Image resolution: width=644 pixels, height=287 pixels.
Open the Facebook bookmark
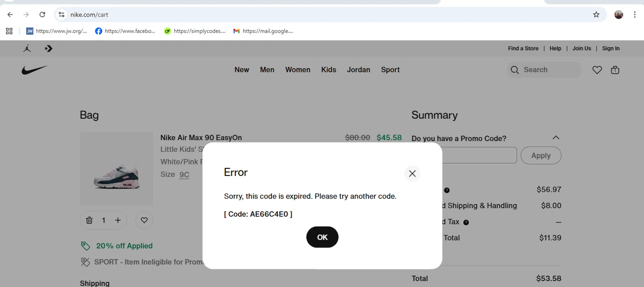point(125,31)
